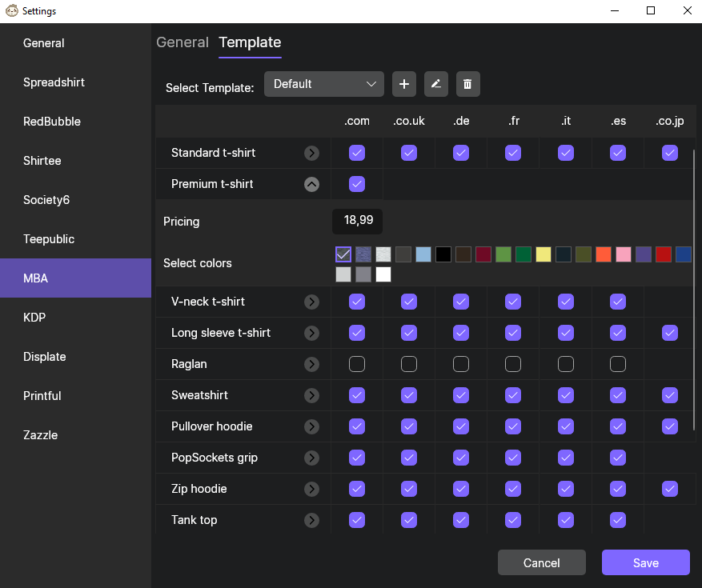Expand the Raglan row
Screen dimensions: 702x588
(x=311, y=364)
